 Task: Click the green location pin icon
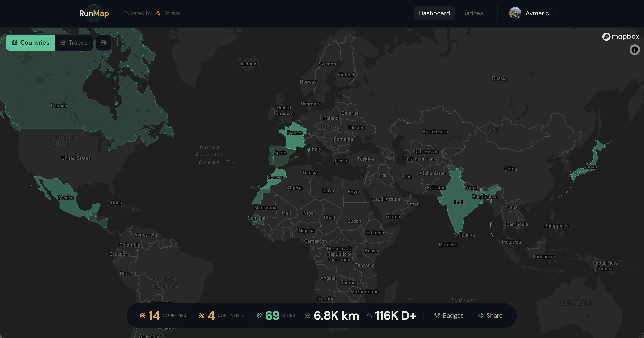(x=259, y=316)
